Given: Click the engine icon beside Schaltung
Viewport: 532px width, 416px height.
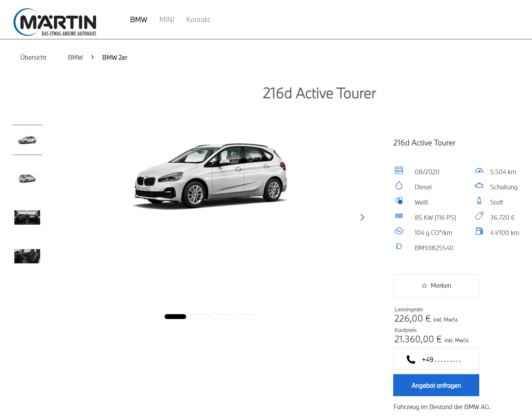Looking at the screenshot, I should click(x=479, y=186).
